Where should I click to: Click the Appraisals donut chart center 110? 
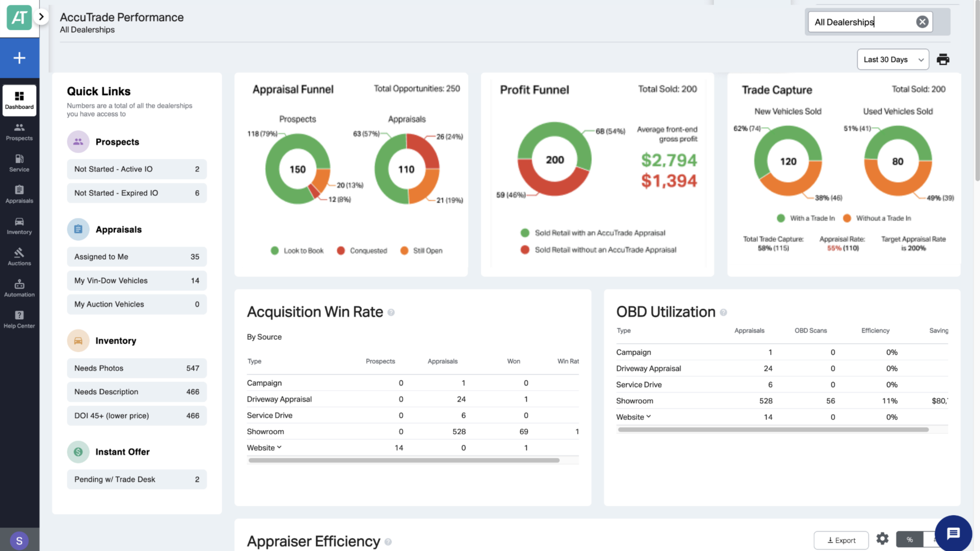407,169
